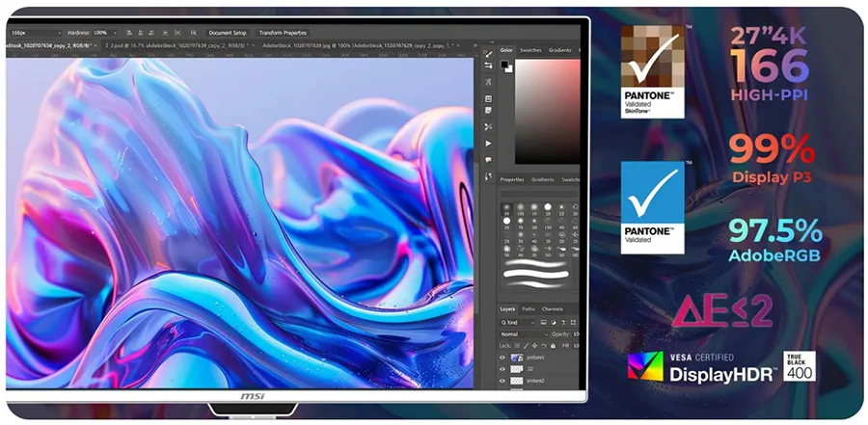Click the Notes panel icon below the grid icon

coord(488,110)
